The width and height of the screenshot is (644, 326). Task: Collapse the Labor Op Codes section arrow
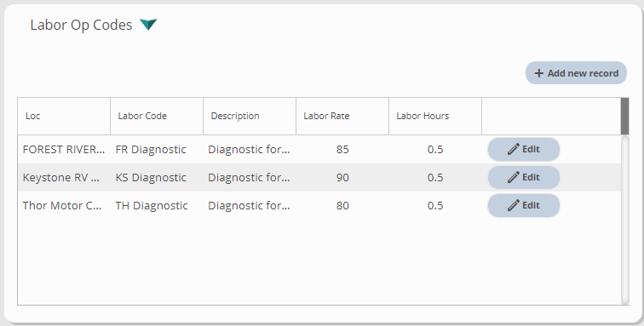coord(148,25)
